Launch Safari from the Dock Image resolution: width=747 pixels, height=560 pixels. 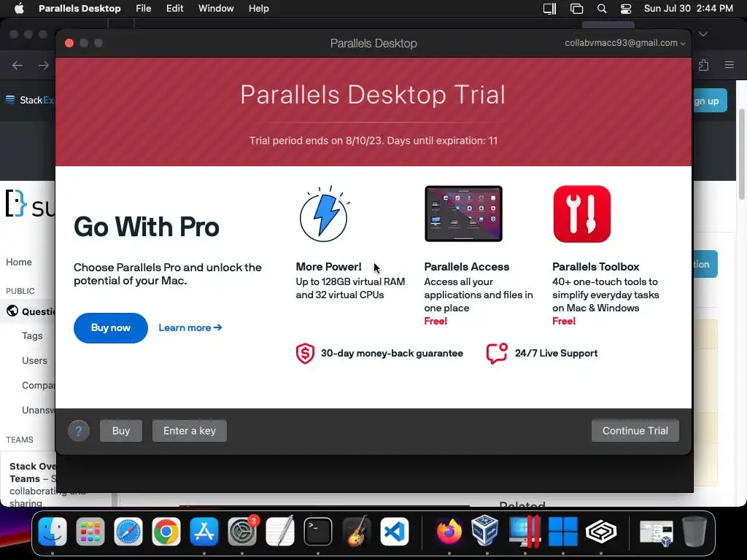[x=128, y=532]
